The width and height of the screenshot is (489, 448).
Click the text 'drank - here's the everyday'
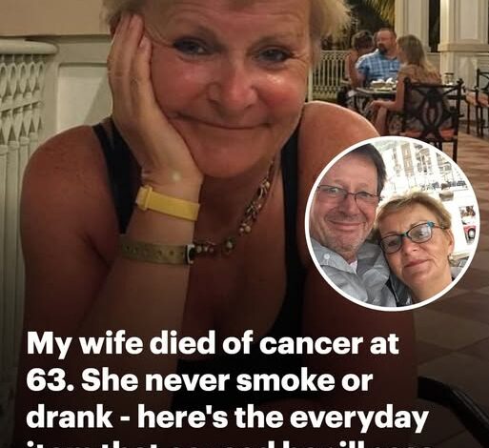[x=228, y=417]
